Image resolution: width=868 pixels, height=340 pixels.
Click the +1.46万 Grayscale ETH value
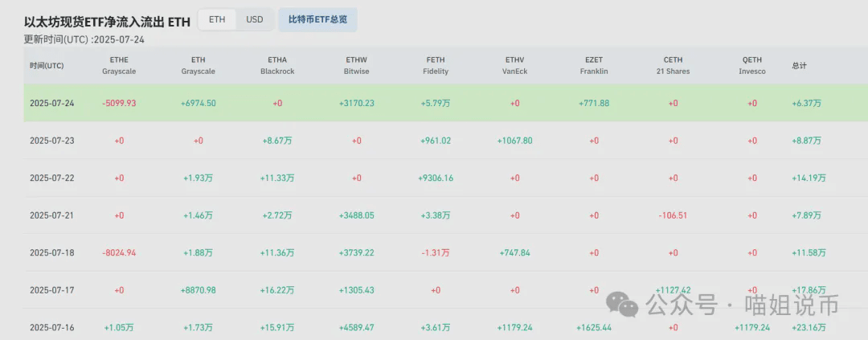[x=199, y=215]
